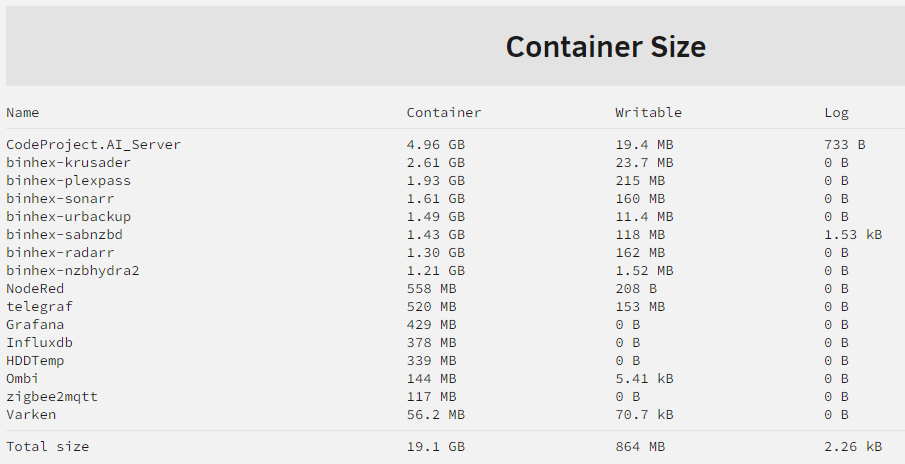This screenshot has height=464, width=905.
Task: Select the Name column header
Action: [23, 113]
